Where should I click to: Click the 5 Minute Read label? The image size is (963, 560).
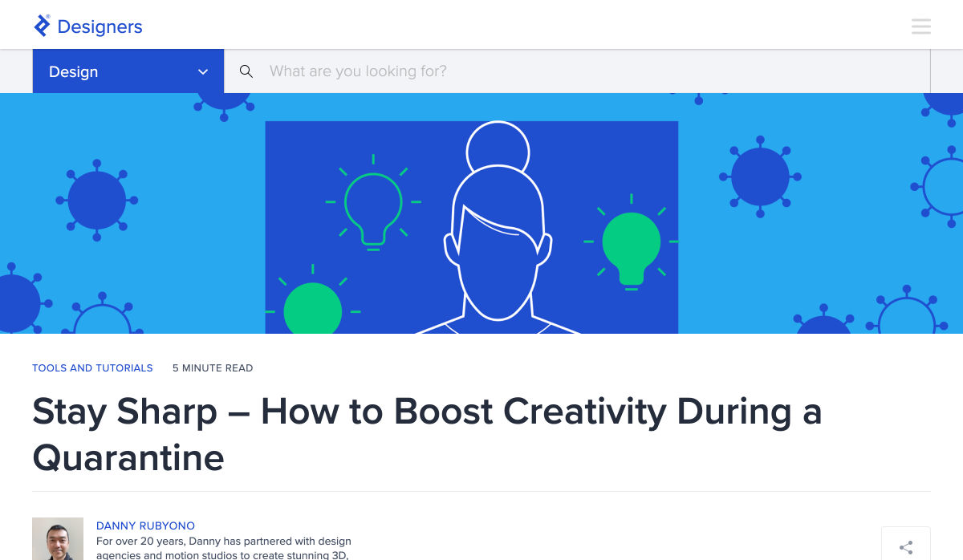213,368
